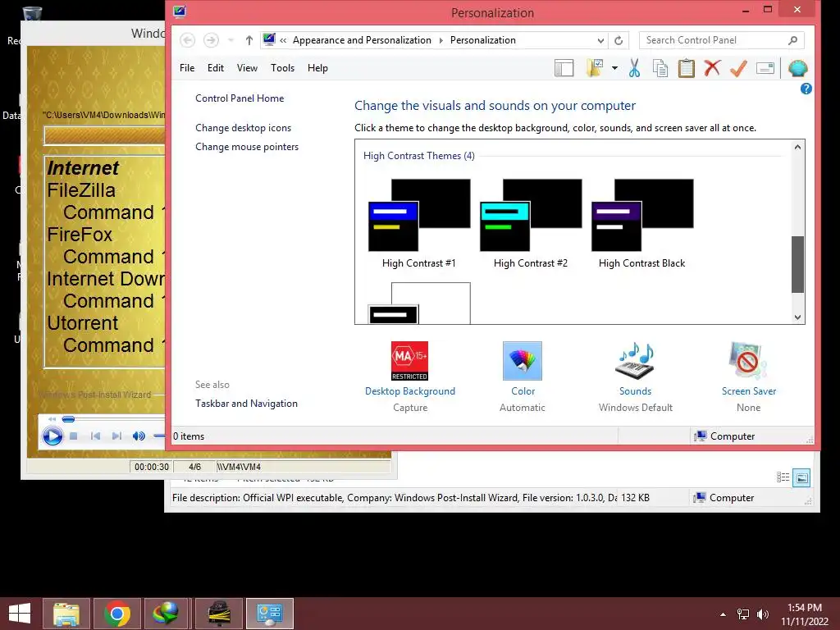This screenshot has width=840, height=630.
Task: Click the media player seek slider handle
Action: 68,419
